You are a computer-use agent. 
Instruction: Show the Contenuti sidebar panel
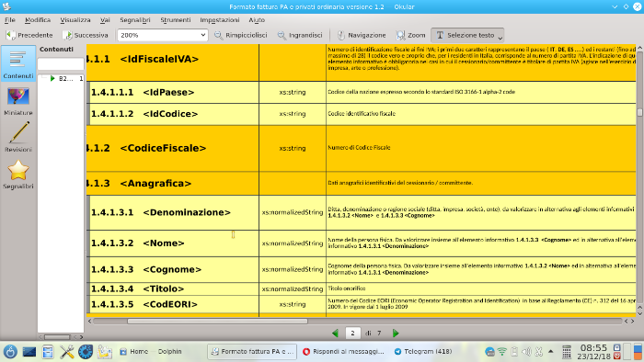pos(18,63)
